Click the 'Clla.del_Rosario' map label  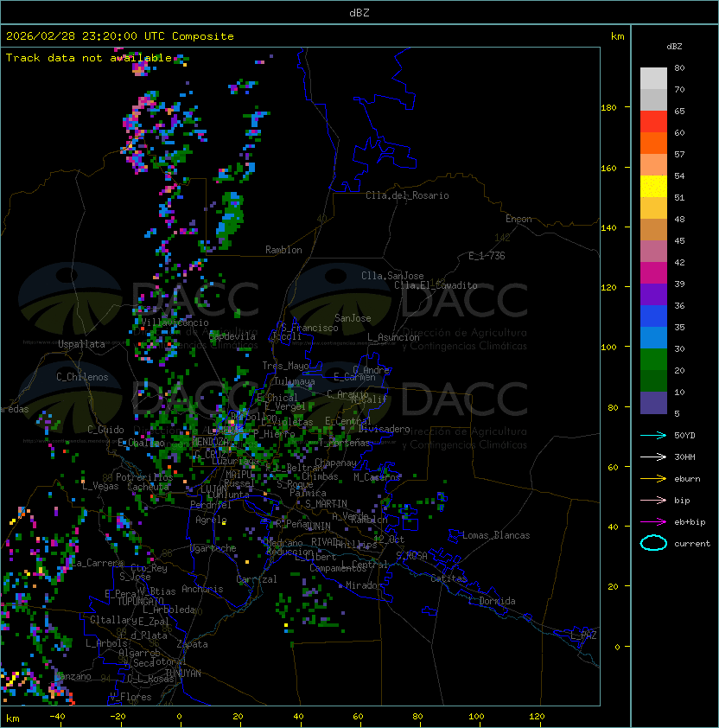coord(407,195)
